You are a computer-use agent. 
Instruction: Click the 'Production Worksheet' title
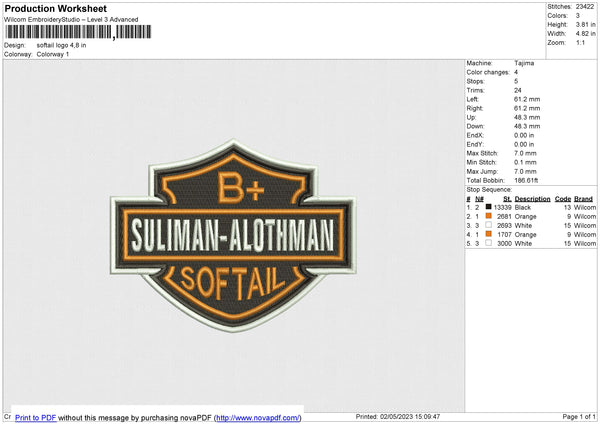click(55, 8)
